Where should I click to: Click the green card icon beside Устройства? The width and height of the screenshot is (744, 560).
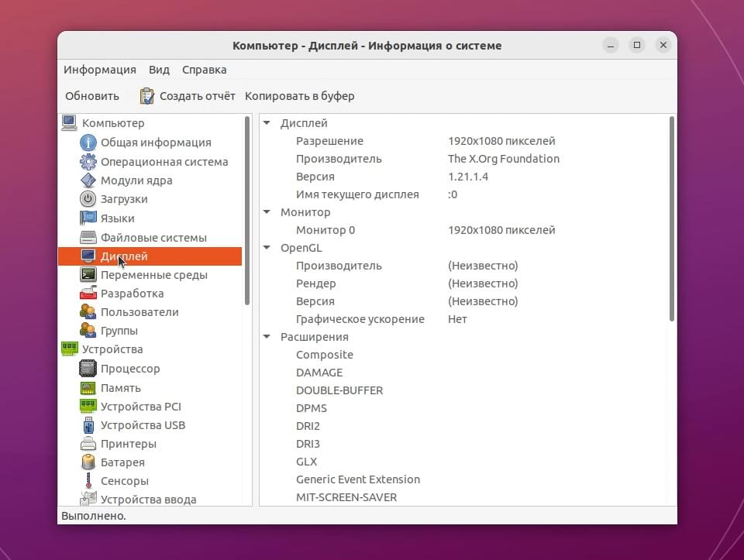pos(69,349)
